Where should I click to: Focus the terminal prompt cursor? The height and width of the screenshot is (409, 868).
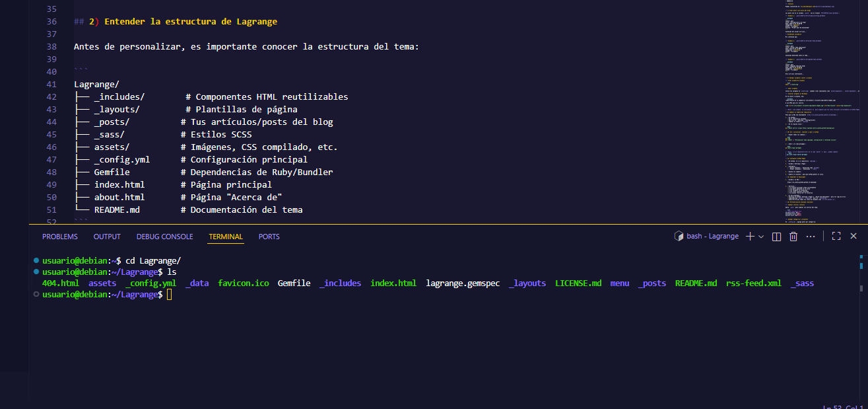170,294
